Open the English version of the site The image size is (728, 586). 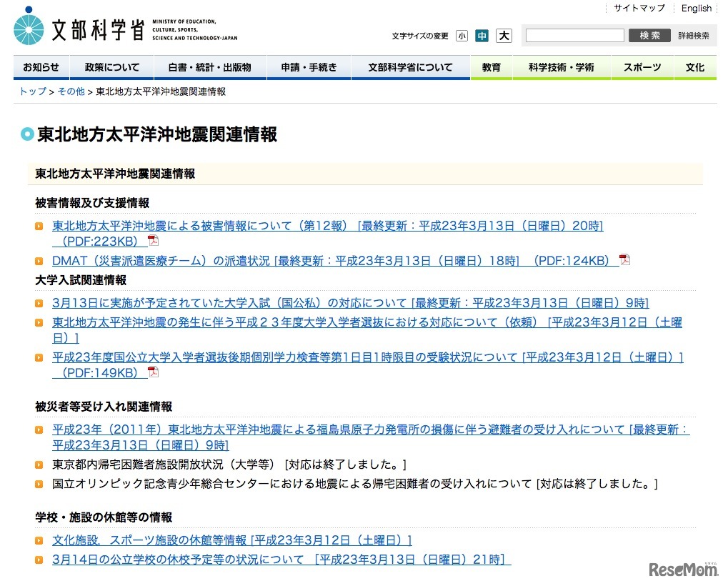point(696,8)
